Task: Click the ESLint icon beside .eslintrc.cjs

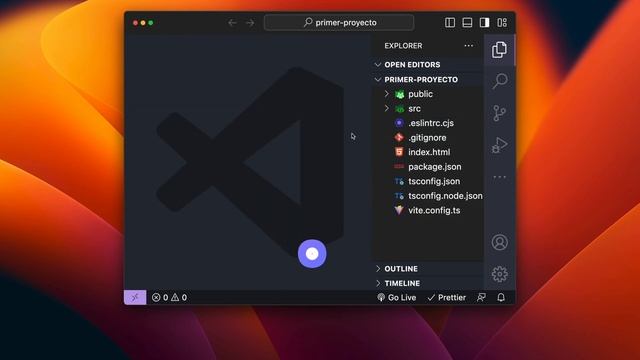Action: (x=399, y=123)
